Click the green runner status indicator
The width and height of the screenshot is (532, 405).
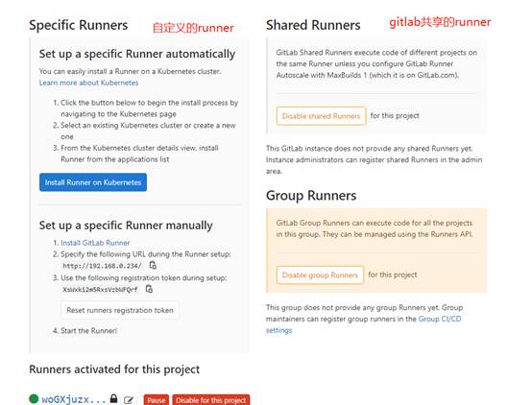[x=34, y=398]
